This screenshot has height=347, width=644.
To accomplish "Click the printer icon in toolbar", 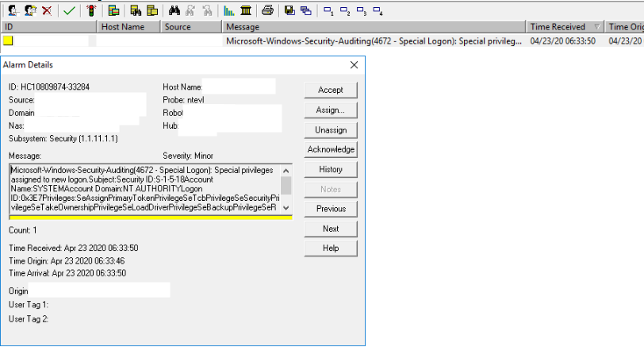I will 268,10.
